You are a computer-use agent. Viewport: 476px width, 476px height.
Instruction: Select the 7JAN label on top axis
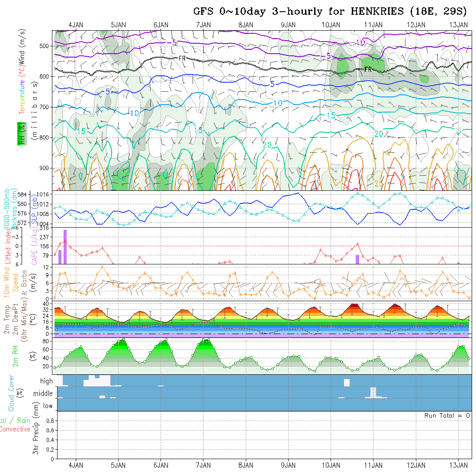tap(203, 25)
